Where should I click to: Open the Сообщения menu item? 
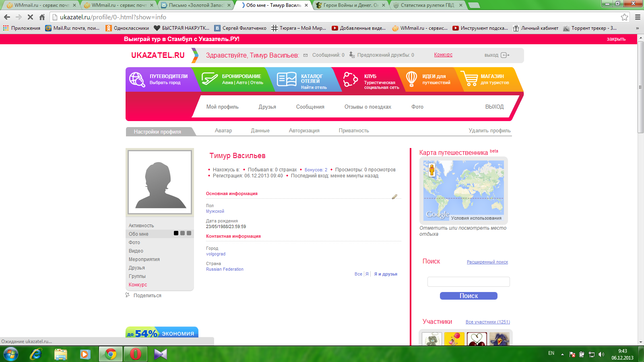click(310, 107)
